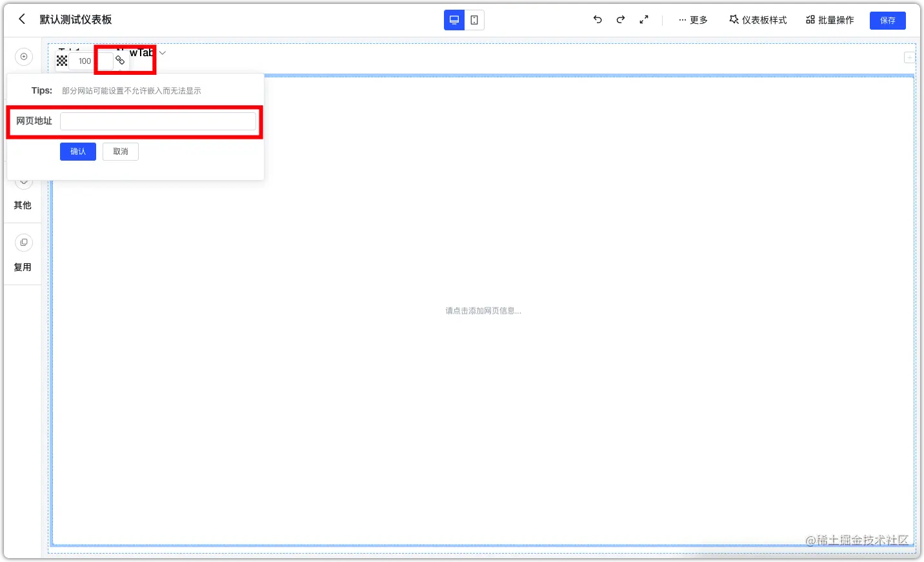Select the NewTab tab label
The image size is (924, 562).
point(139,53)
